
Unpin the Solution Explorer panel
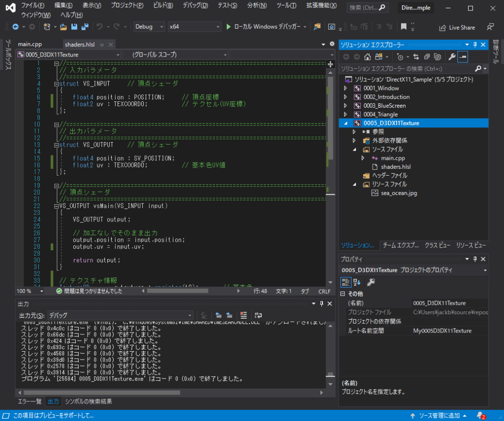pyautogui.click(x=474, y=45)
